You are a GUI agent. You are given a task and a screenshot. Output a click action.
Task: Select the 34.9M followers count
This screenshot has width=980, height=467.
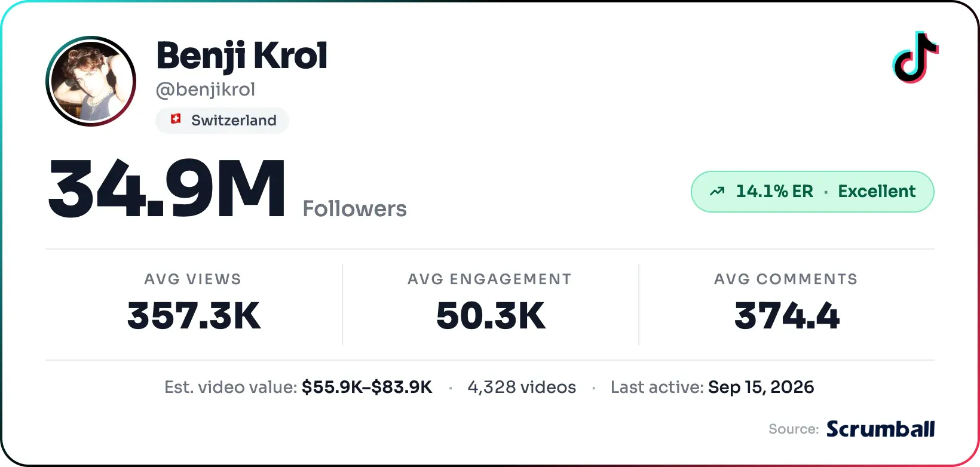click(167, 189)
